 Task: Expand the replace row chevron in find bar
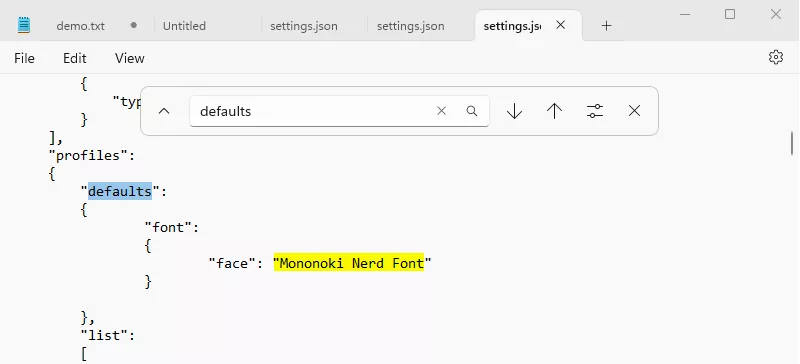164,111
